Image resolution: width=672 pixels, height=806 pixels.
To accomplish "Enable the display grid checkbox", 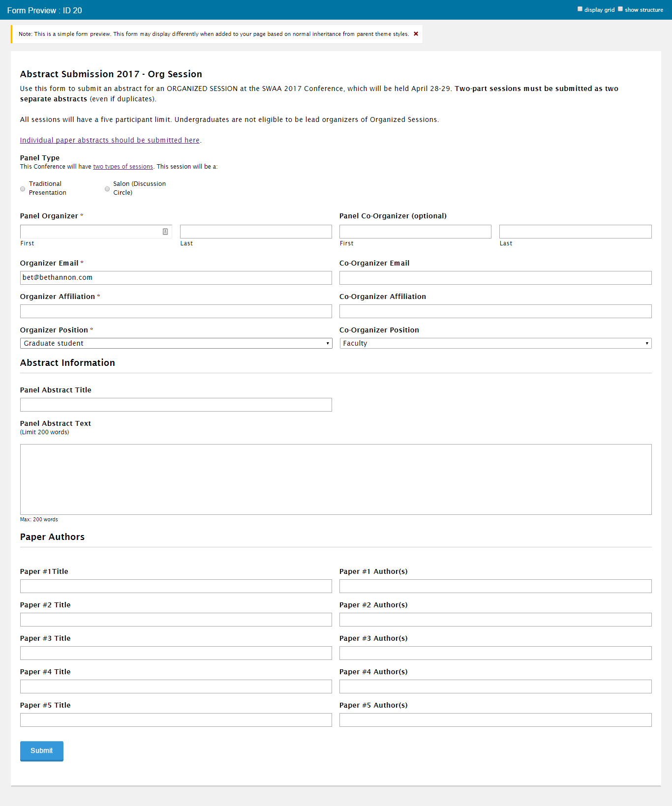I will tap(580, 9).
